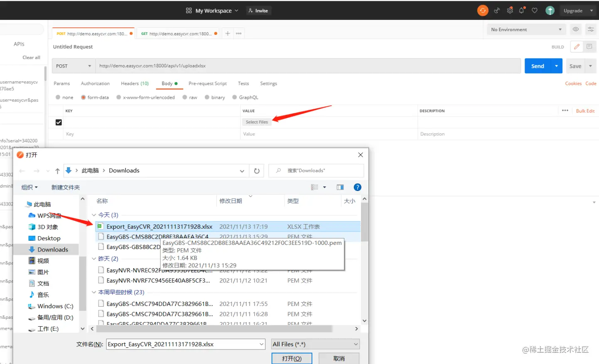
Task: Select the binary body type
Action: click(x=207, y=98)
